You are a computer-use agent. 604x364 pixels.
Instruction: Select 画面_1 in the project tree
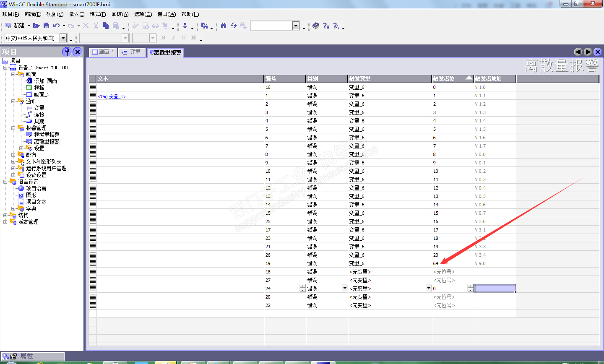tap(42, 94)
